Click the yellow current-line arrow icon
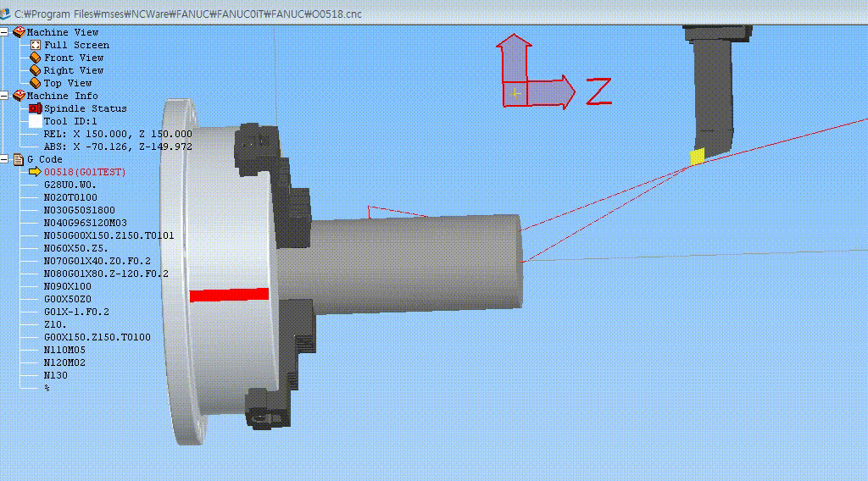868x481 pixels. coord(35,172)
